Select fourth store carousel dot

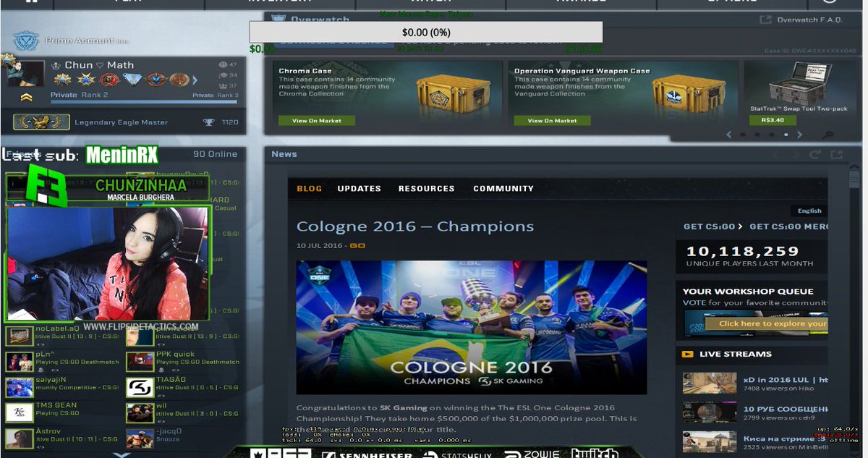coord(786,135)
